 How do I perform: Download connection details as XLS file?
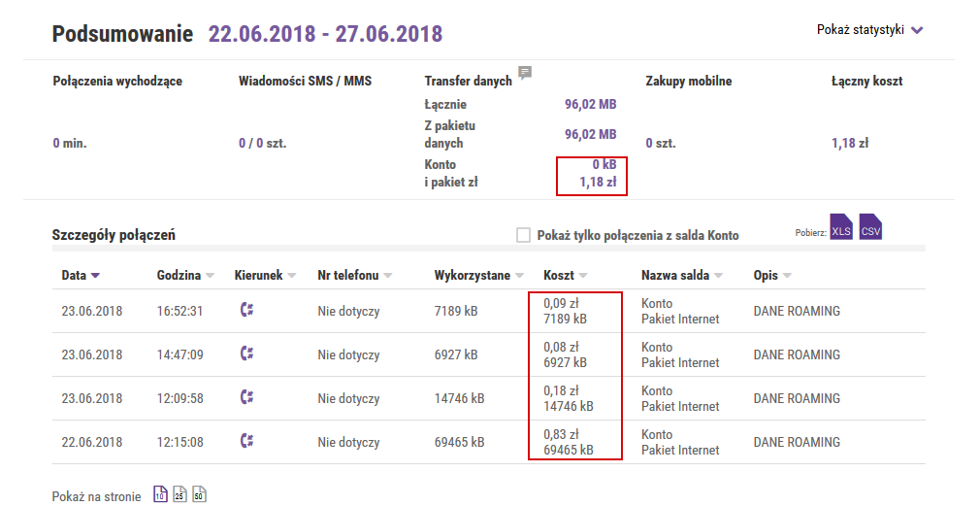point(841,227)
